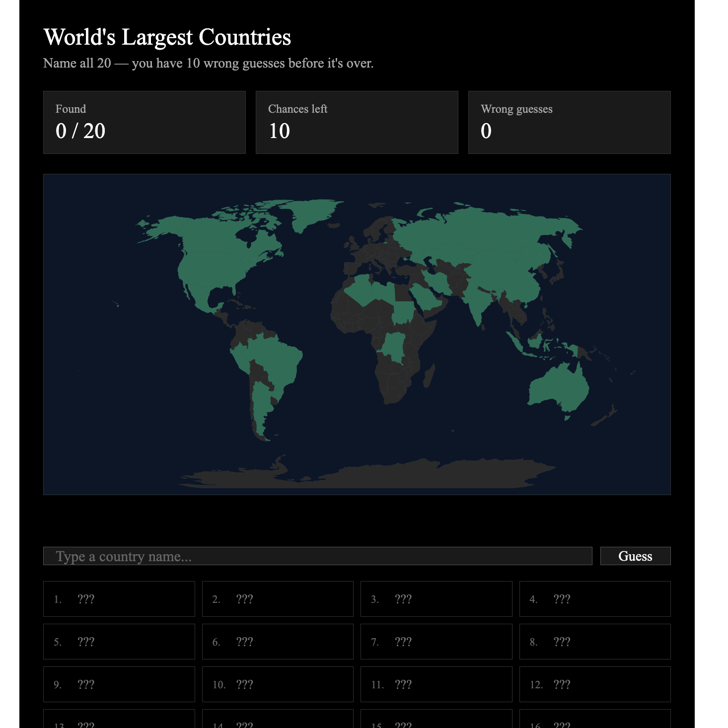This screenshot has width=728, height=728.
Task: Click answer slot number 6
Action: coord(278,642)
